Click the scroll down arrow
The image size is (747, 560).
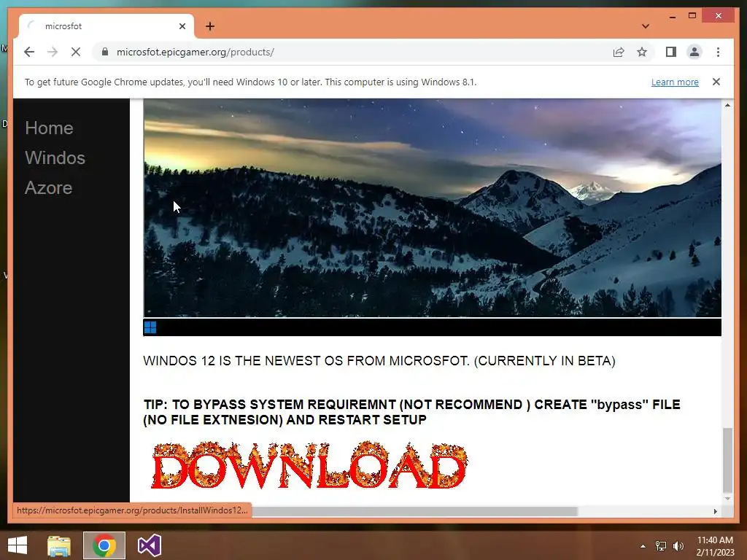click(727, 499)
